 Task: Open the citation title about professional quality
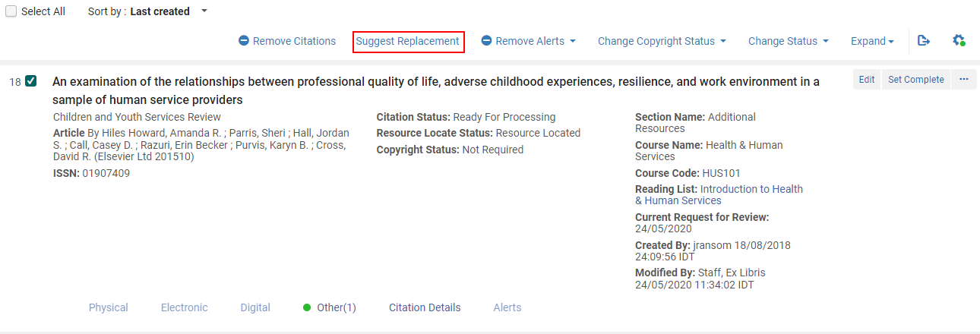436,90
